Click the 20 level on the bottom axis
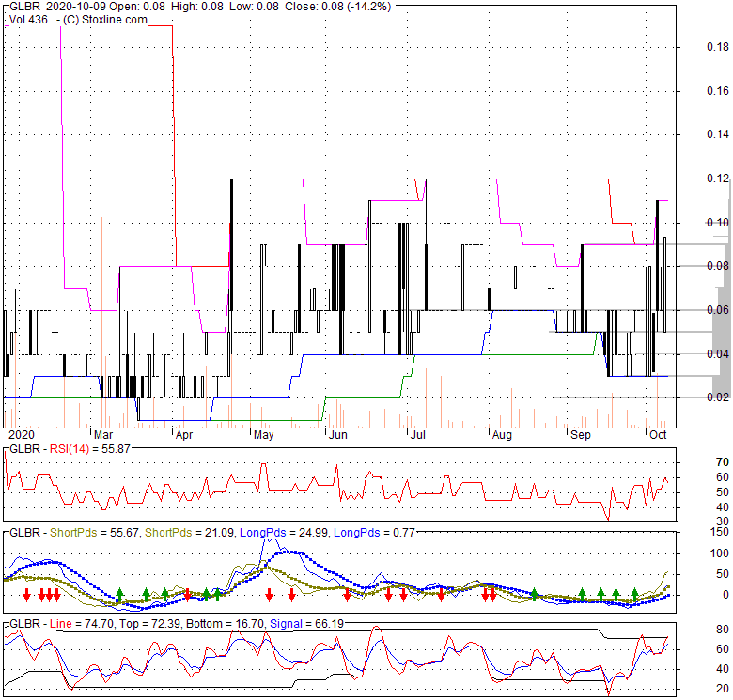 point(723,689)
